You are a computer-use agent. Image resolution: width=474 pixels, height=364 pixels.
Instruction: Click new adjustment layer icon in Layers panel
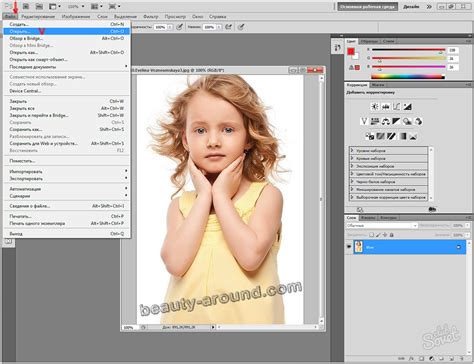coord(432,359)
